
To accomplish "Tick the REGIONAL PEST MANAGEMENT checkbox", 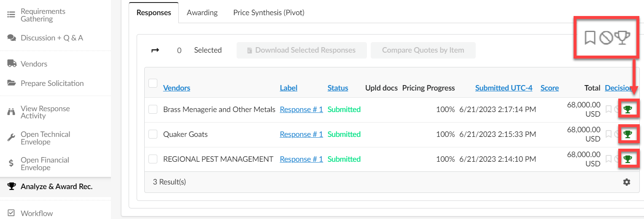I will tap(153, 159).
